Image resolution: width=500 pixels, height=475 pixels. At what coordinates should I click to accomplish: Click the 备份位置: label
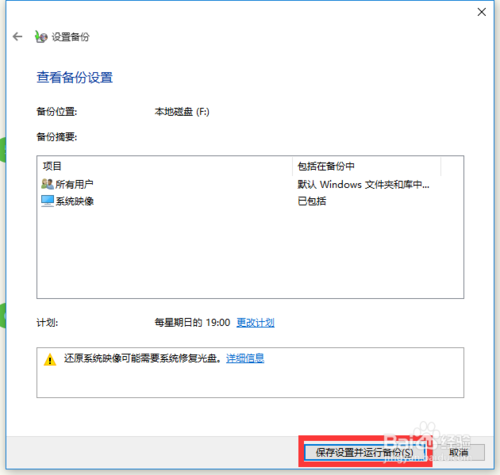(x=57, y=112)
